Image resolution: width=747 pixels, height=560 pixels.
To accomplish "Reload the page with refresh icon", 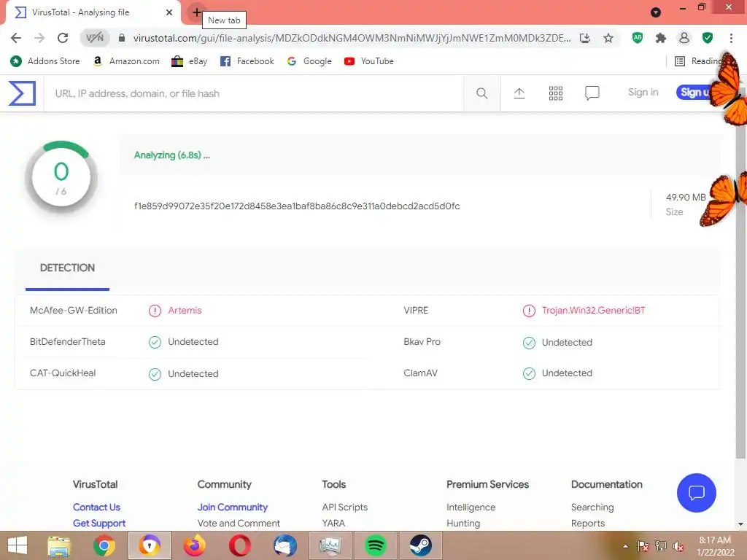I will click(63, 38).
